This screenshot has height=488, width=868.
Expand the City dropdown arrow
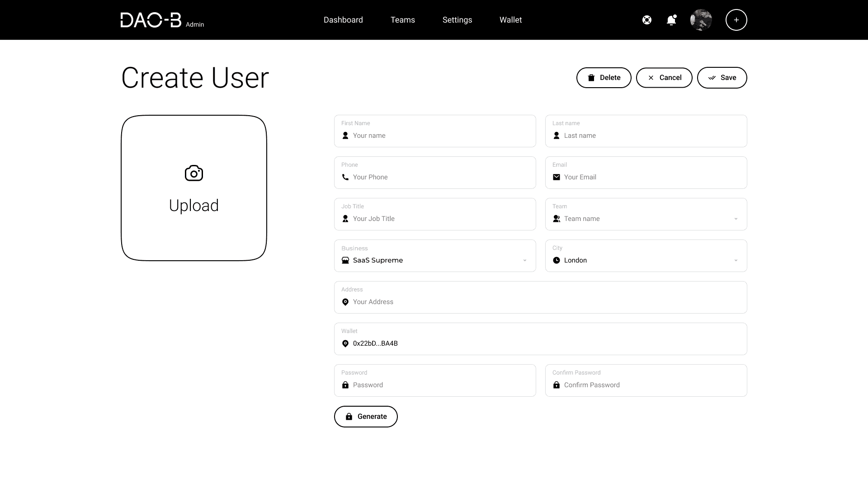click(736, 260)
